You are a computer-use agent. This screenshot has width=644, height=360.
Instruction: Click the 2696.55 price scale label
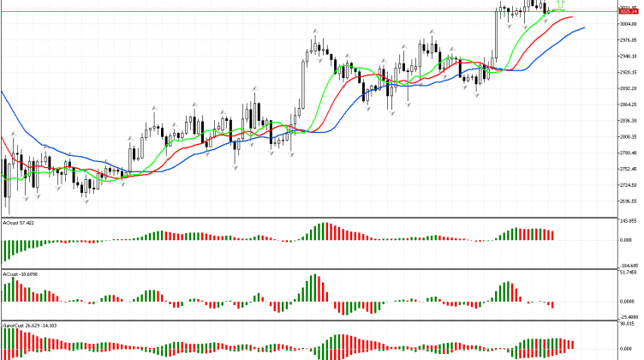(x=629, y=201)
